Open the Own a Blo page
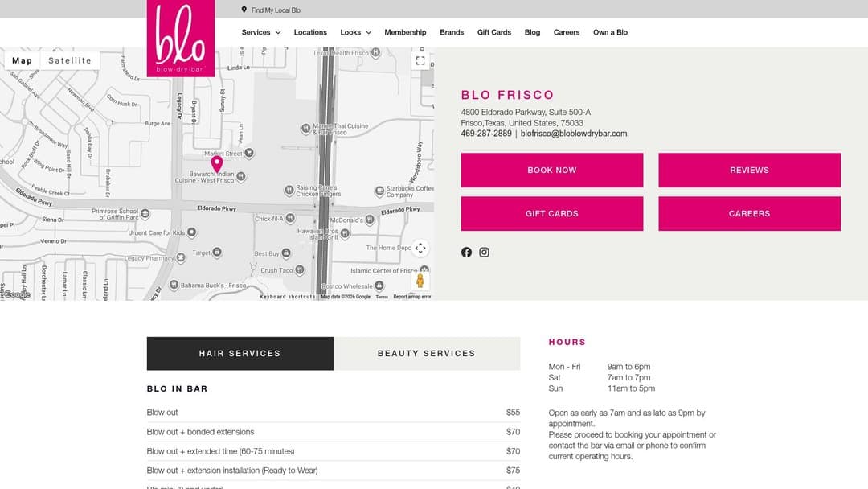868x489 pixels. pyautogui.click(x=610, y=32)
